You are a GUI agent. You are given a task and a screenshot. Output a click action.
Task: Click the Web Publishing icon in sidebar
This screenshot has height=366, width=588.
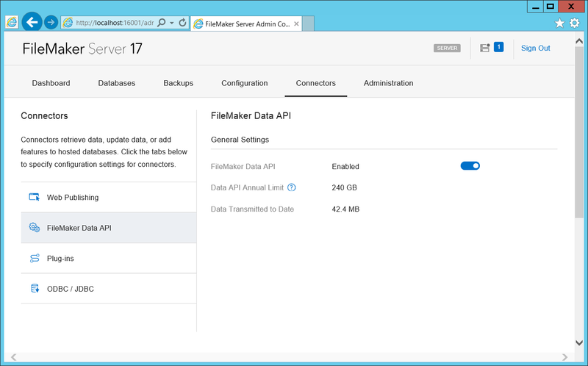pyautogui.click(x=34, y=197)
